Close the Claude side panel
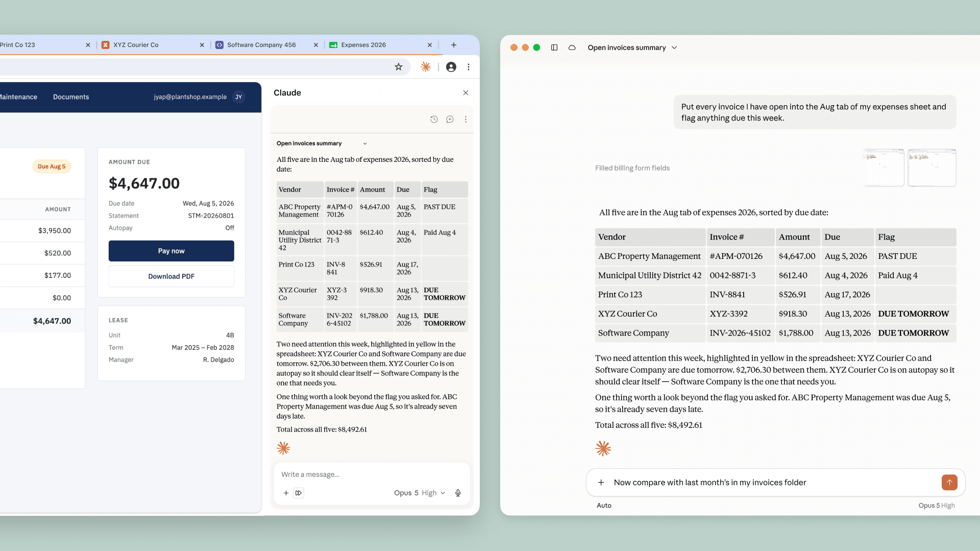 point(465,93)
